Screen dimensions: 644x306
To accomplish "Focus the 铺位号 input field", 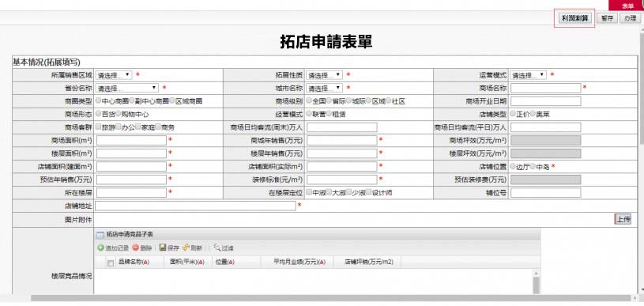I will pos(545,193).
